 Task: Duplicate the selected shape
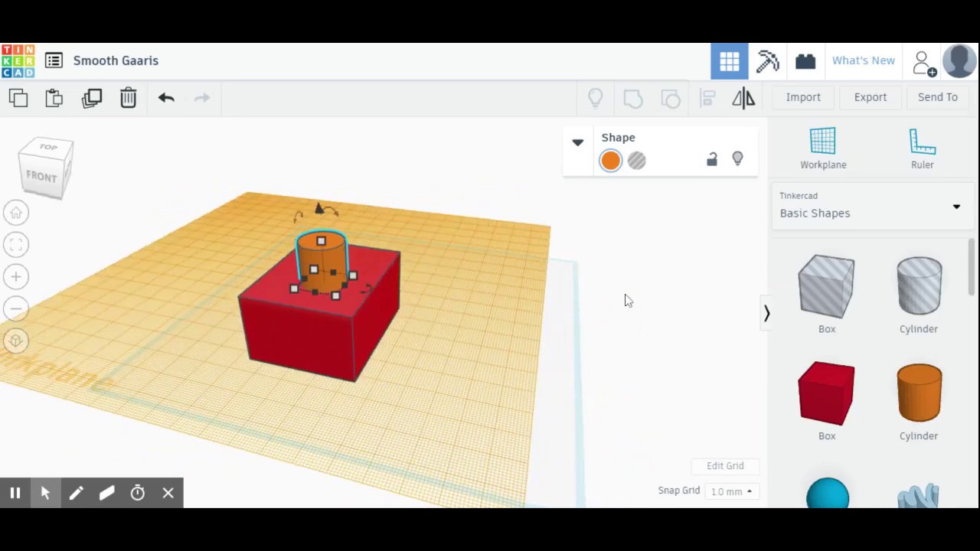[x=92, y=98]
